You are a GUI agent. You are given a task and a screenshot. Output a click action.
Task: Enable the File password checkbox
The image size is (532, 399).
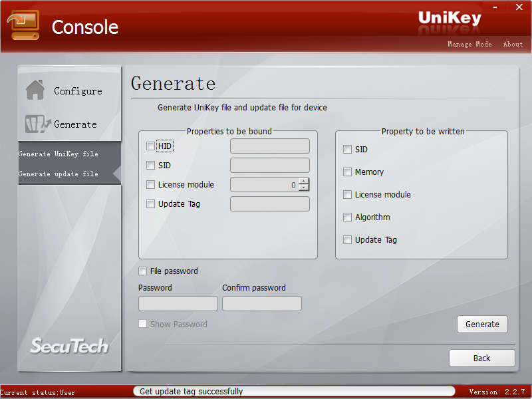[142, 271]
